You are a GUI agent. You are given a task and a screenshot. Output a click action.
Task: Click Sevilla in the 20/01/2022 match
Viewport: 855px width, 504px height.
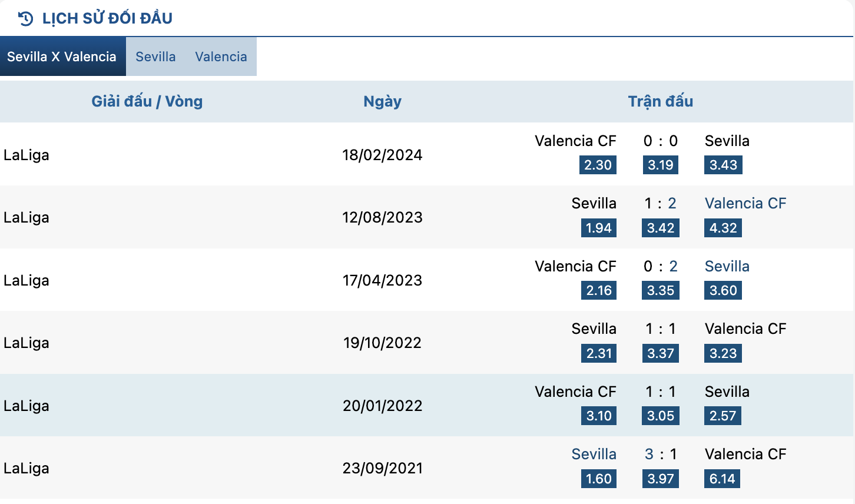pyautogui.click(x=727, y=392)
